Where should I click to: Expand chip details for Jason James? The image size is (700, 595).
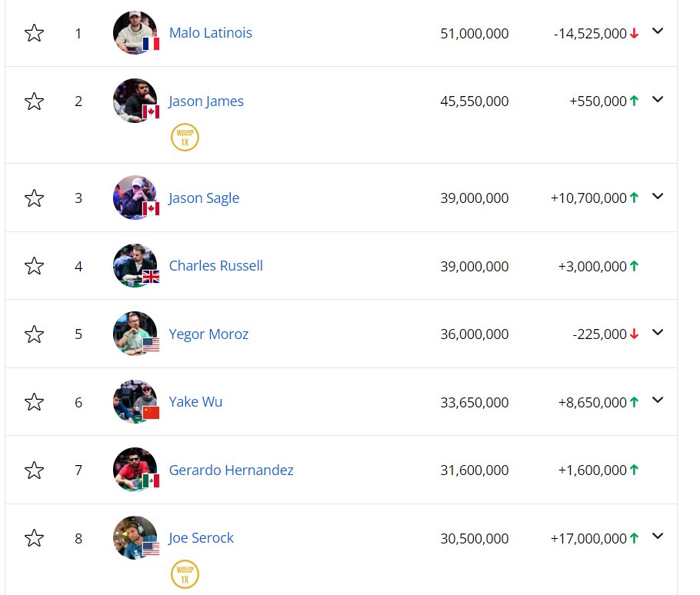658,100
